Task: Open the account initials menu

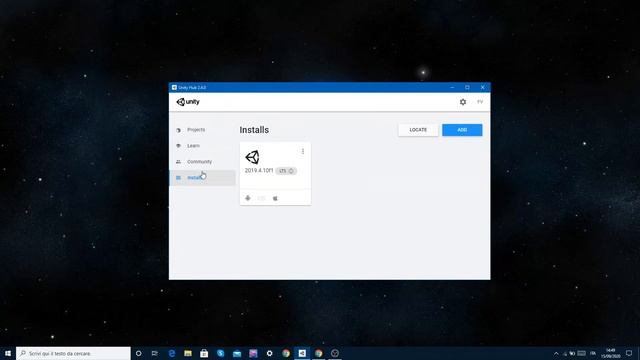Action: coord(480,102)
